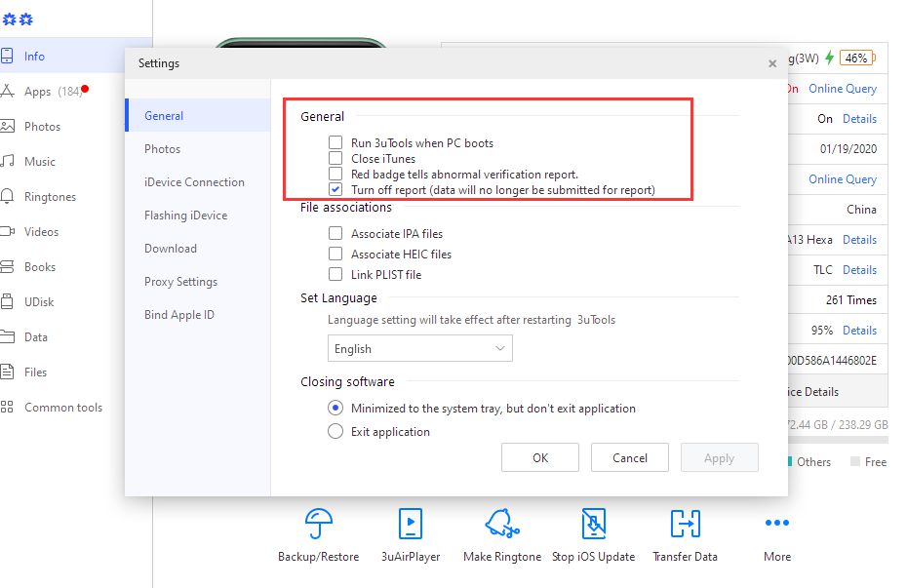907x588 pixels.
Task: Enable Run 3uTools when PC boots
Action: (x=335, y=142)
